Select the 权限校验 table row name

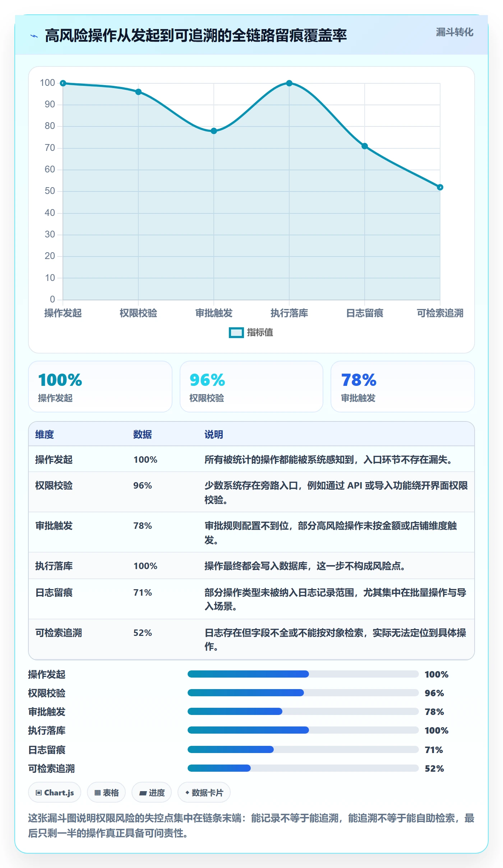[x=54, y=485]
